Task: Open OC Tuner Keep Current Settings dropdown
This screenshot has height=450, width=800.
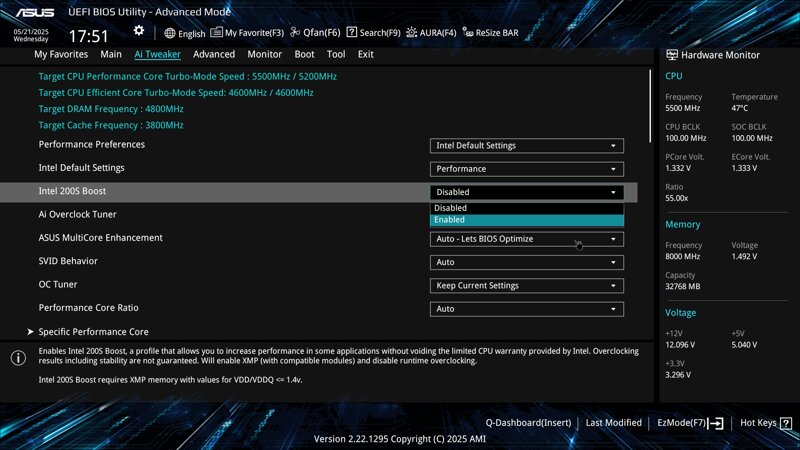Action: 527,286
